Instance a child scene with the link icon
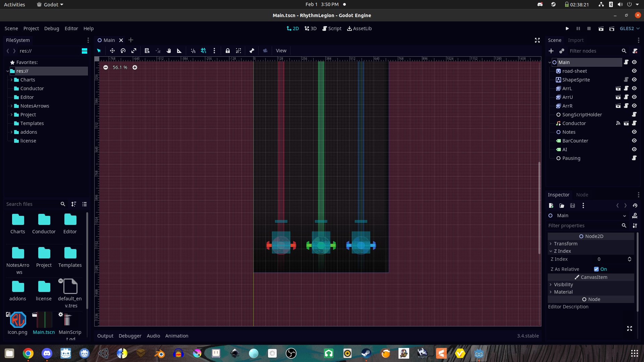Image resolution: width=644 pixels, height=362 pixels. [562, 51]
